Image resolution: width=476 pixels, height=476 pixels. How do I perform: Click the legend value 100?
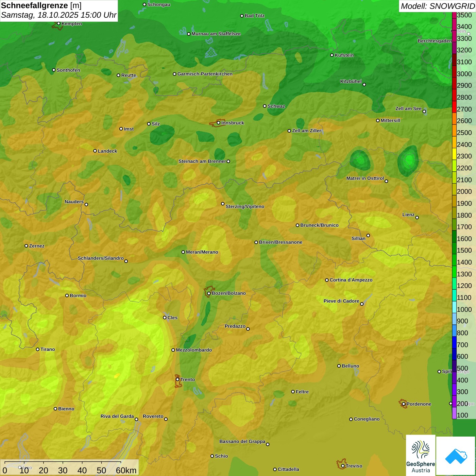click(463, 415)
